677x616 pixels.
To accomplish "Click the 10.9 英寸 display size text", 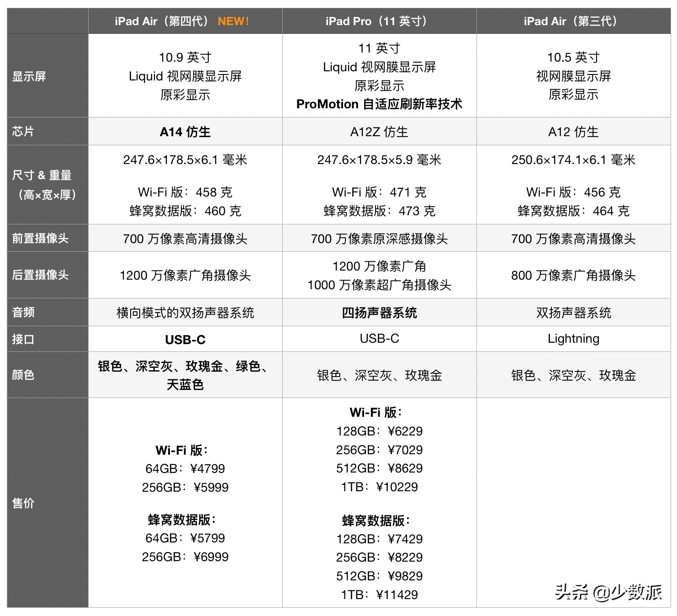I will pyautogui.click(x=185, y=57).
